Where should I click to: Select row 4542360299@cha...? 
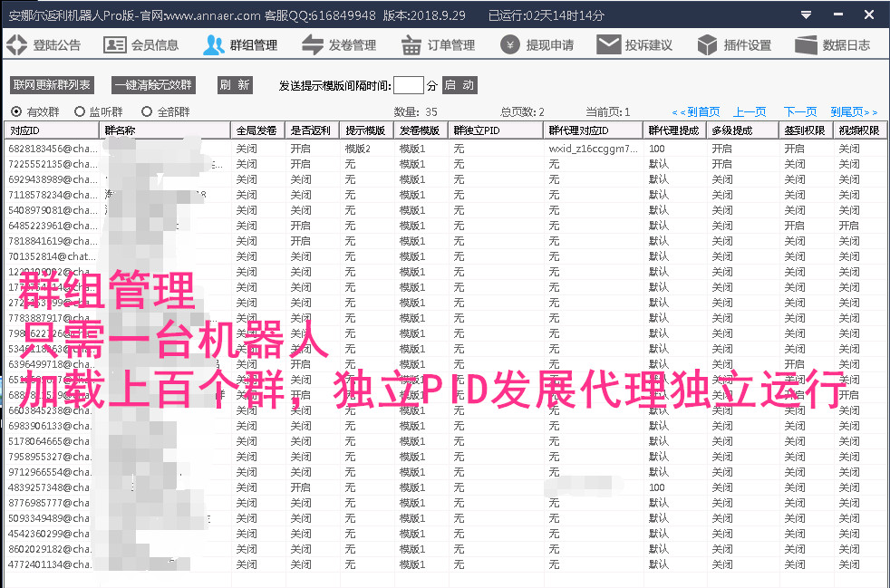tap(446, 534)
